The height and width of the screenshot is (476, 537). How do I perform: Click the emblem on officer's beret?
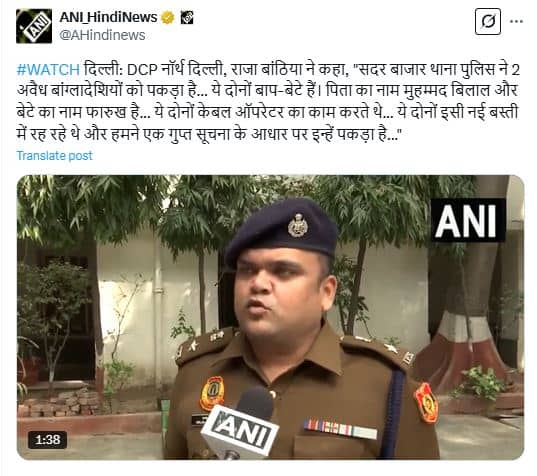point(297,226)
